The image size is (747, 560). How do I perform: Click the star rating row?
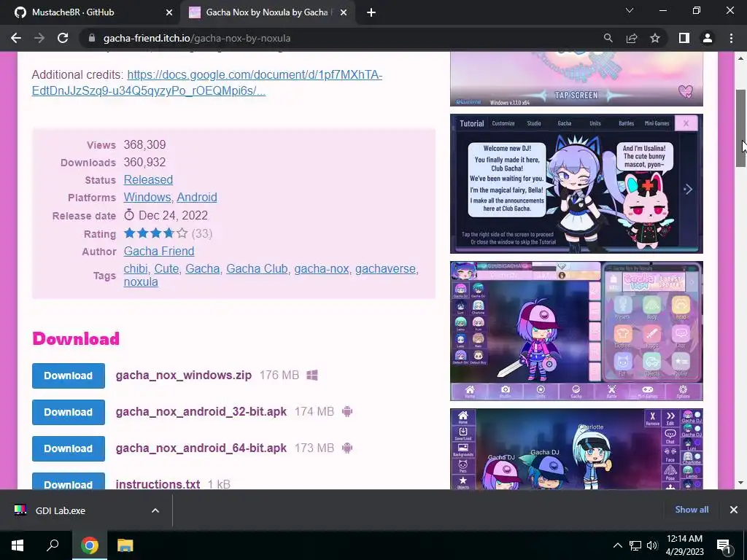coord(168,233)
